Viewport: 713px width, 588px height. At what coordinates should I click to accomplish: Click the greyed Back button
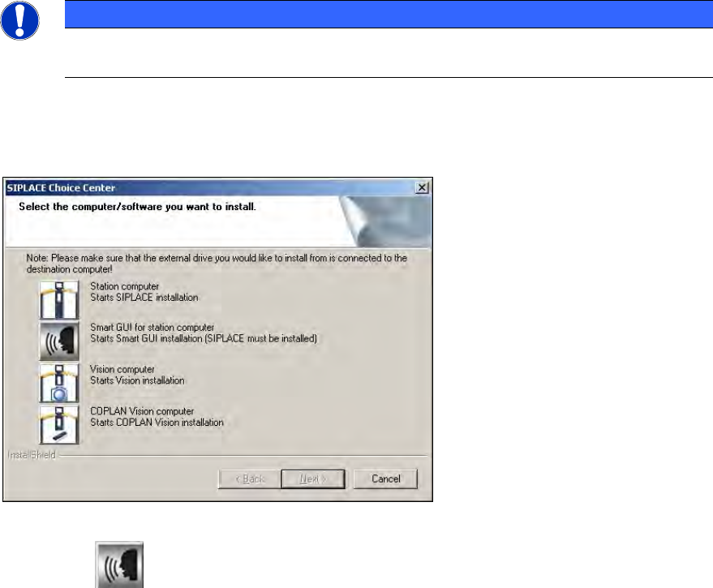pyautogui.click(x=249, y=479)
